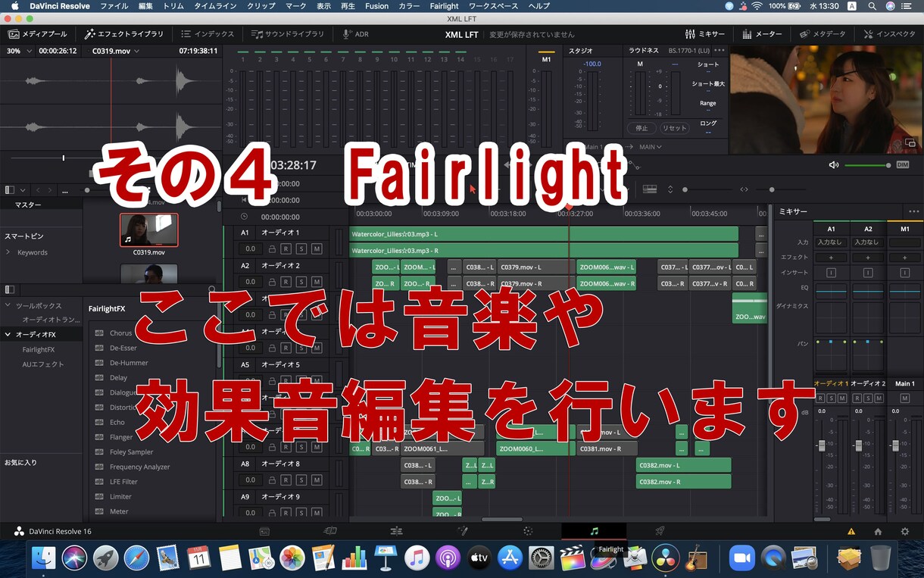
Task: Adjust the monitor volume green slider
Action: [x=867, y=165]
